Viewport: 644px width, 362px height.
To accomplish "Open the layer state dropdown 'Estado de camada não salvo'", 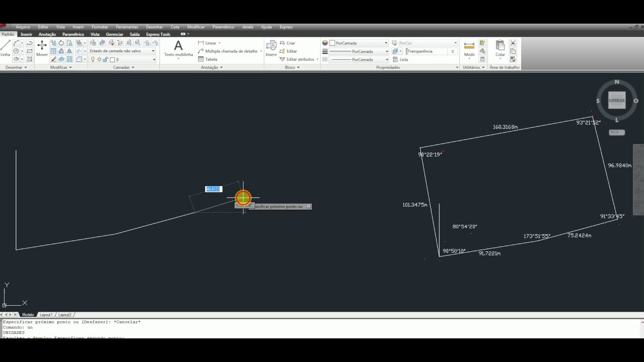I will [122, 51].
